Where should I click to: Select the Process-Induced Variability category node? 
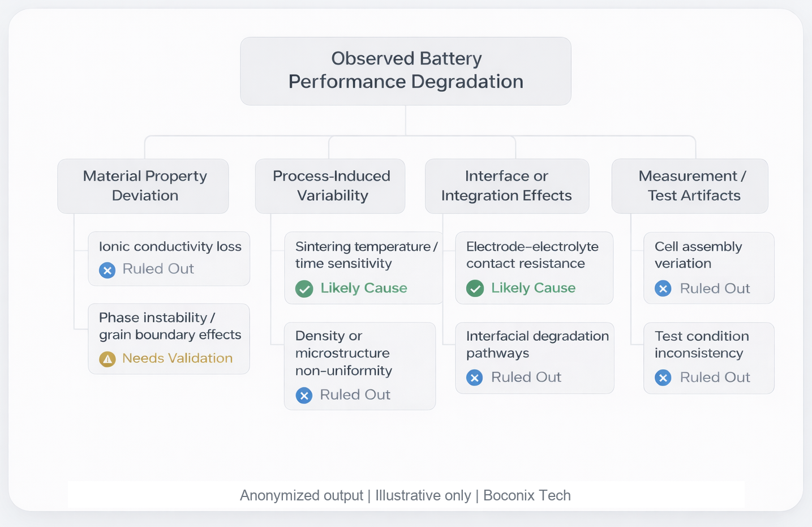pos(330,186)
